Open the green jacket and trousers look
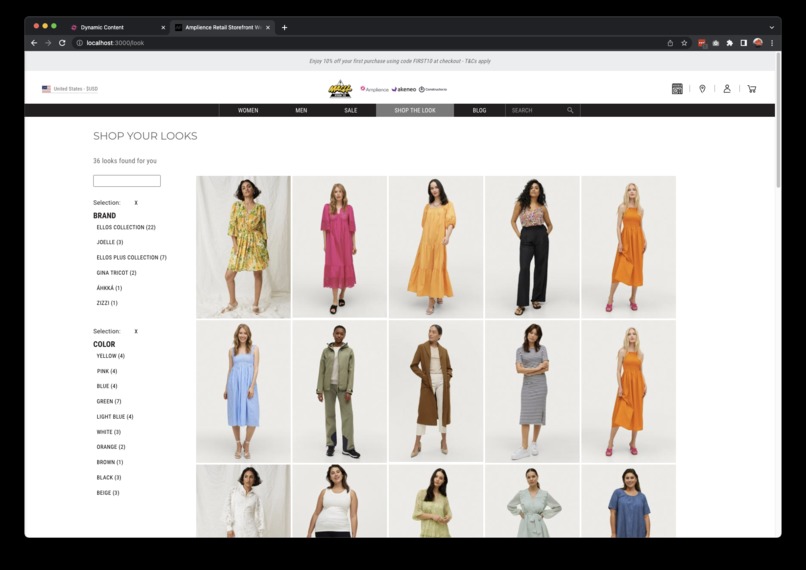The height and width of the screenshot is (570, 806). click(340, 392)
